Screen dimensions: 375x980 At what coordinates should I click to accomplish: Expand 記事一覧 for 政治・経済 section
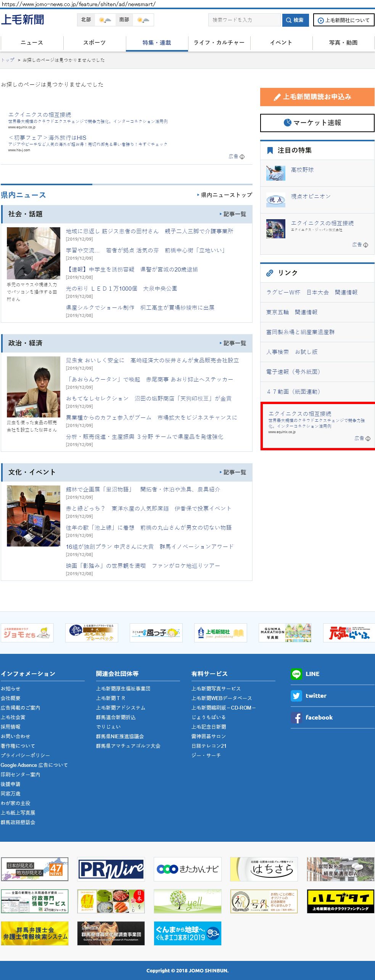(233, 343)
